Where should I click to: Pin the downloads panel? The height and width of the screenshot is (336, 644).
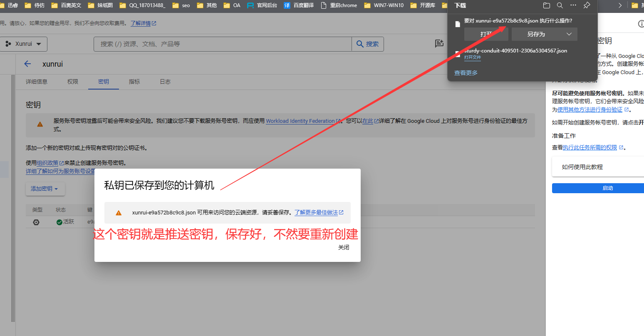[x=587, y=5]
